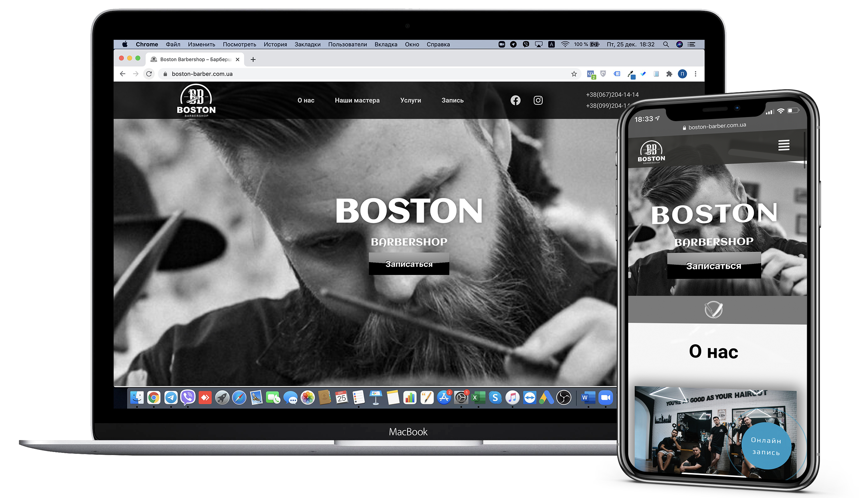Screen dimensions: 868x498
Task: Open the Услуги nav link
Action: [410, 100]
